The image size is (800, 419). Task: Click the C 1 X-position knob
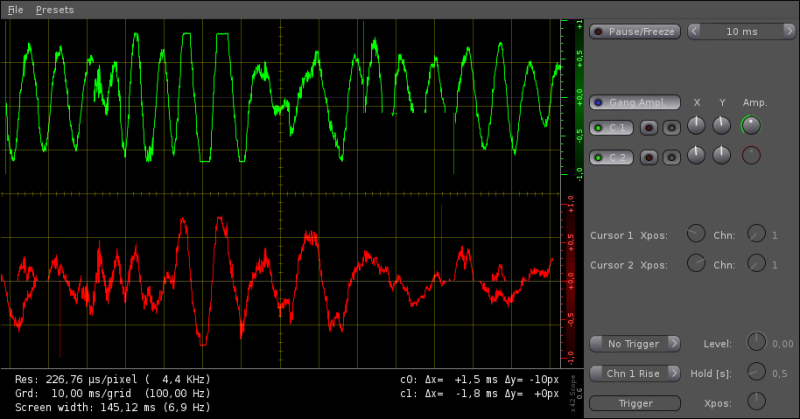click(x=696, y=126)
